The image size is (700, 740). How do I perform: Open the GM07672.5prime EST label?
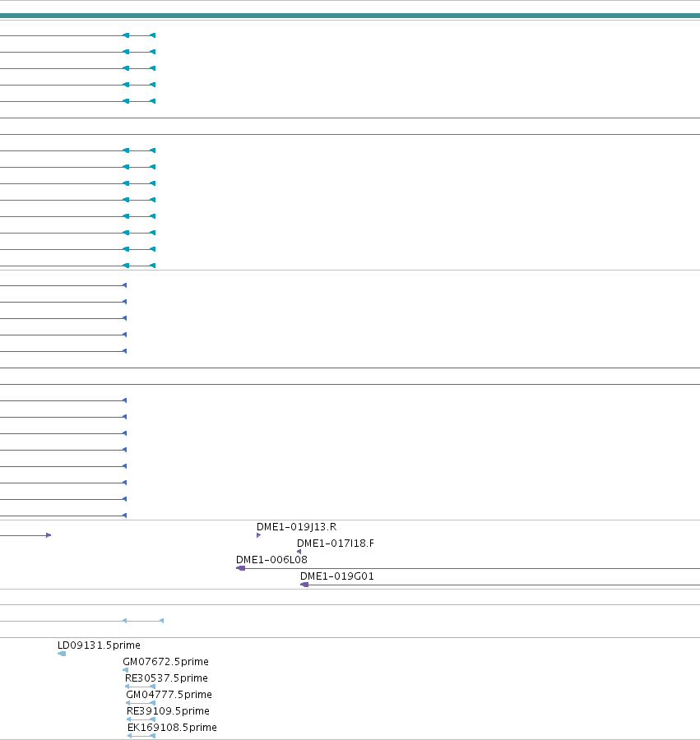(x=165, y=662)
